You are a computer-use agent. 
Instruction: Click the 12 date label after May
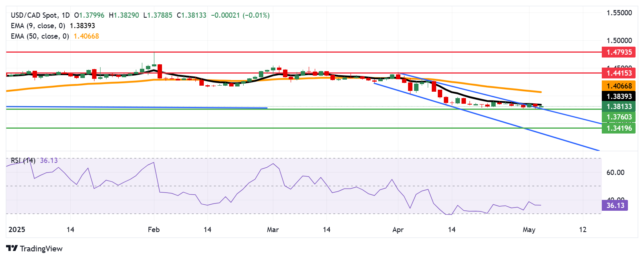click(x=582, y=230)
